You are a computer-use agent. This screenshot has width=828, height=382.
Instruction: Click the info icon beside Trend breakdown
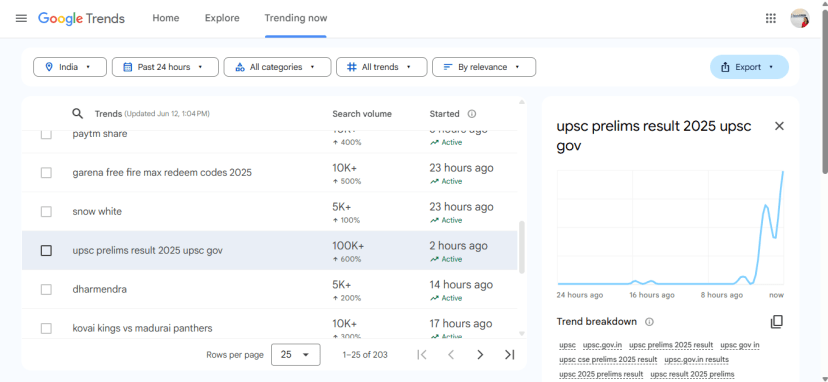coord(650,322)
